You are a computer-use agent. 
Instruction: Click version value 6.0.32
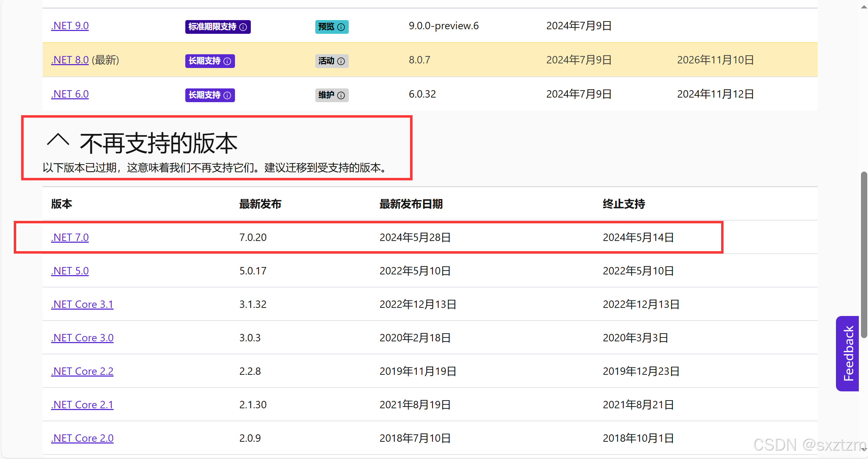click(x=422, y=94)
